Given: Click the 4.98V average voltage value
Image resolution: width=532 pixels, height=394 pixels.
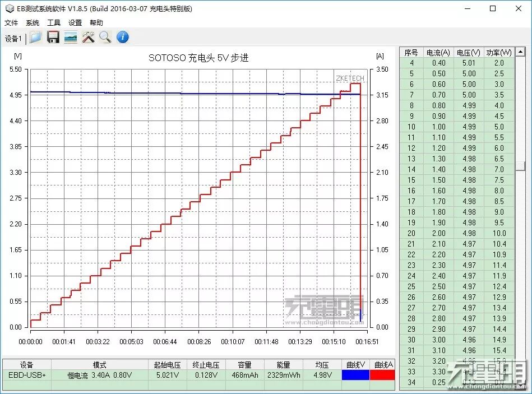Looking at the screenshot, I should coord(322,375).
